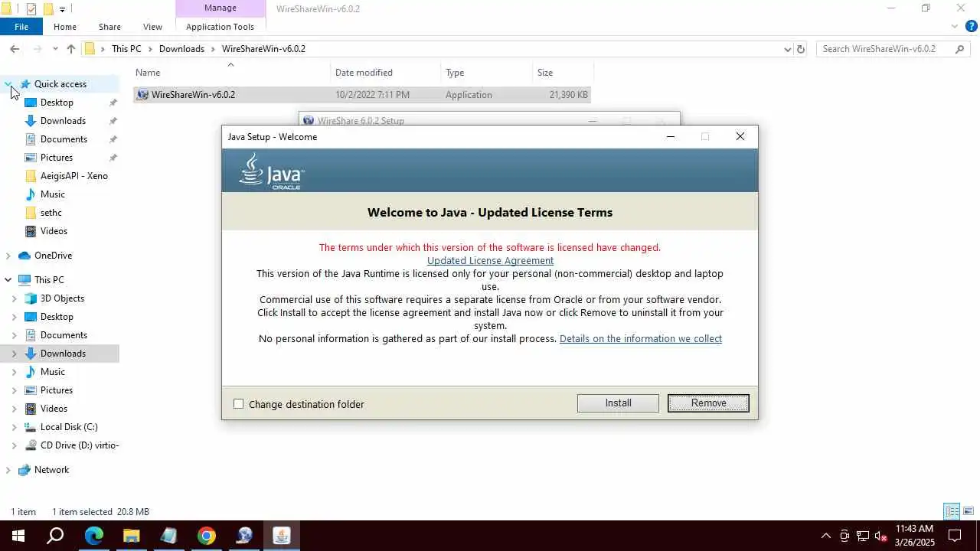
Task: Expand the Network tree node
Action: click(x=8, y=470)
